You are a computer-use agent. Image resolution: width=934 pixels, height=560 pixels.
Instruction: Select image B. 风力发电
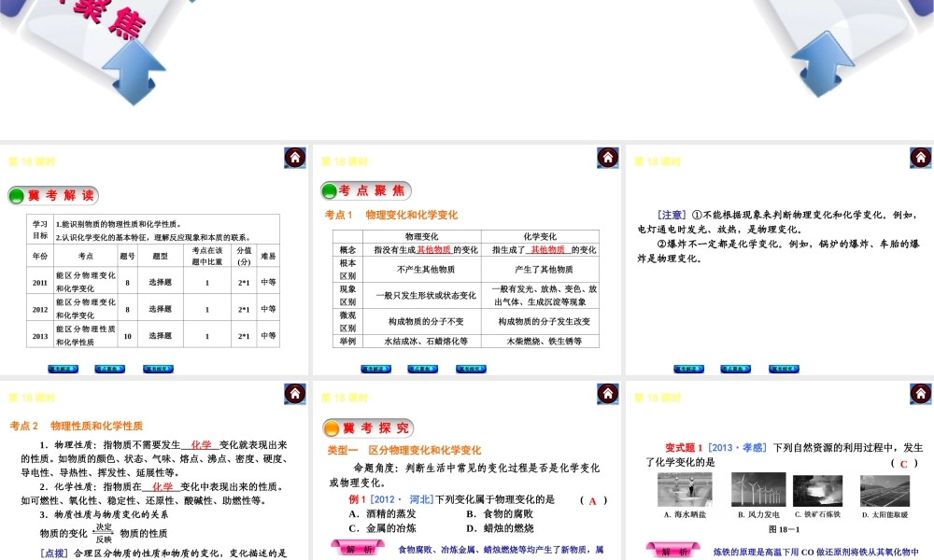pyautogui.click(x=758, y=490)
